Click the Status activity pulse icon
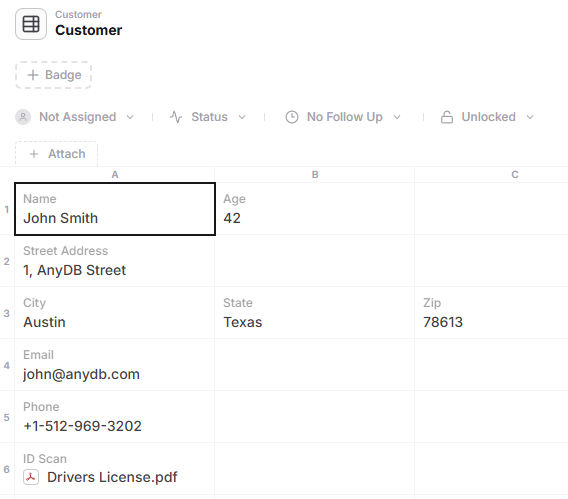Viewport: 568px width, 499px height. point(176,117)
